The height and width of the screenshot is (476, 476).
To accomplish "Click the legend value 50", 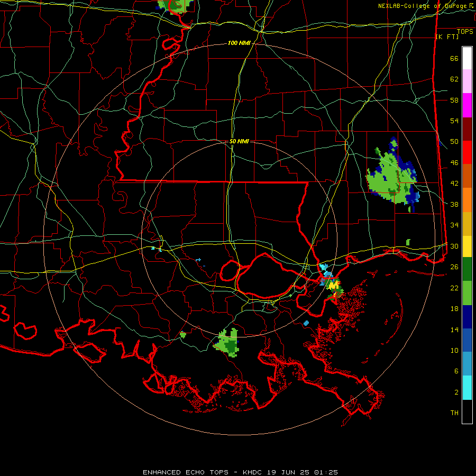I will click(x=454, y=141).
